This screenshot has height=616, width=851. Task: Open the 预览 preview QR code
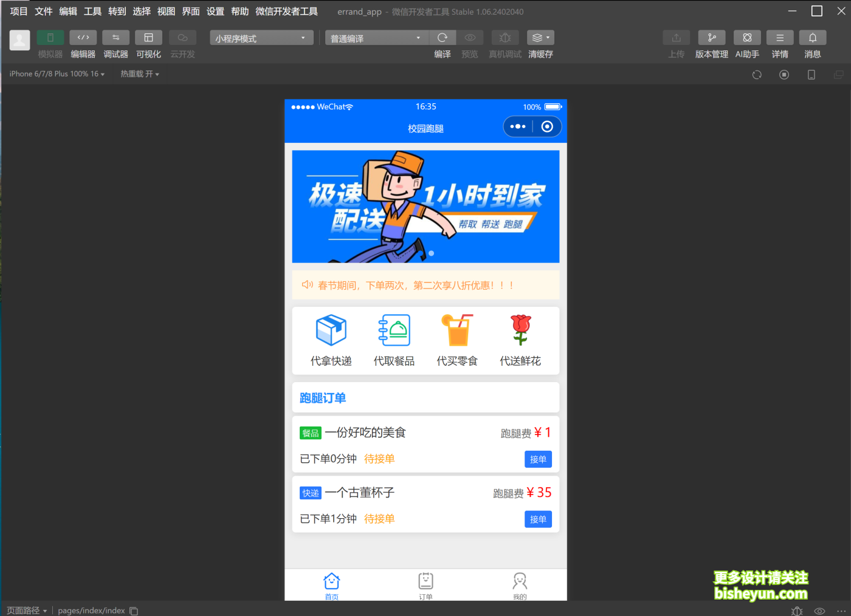tap(469, 38)
